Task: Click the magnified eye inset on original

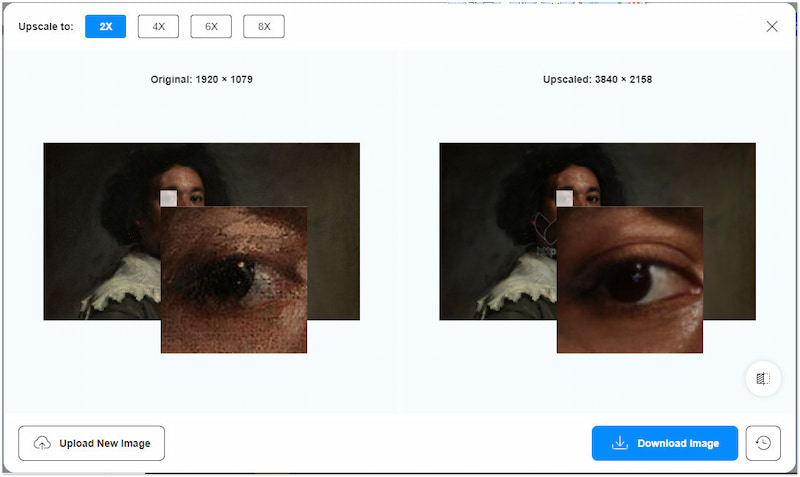Action: (234, 280)
